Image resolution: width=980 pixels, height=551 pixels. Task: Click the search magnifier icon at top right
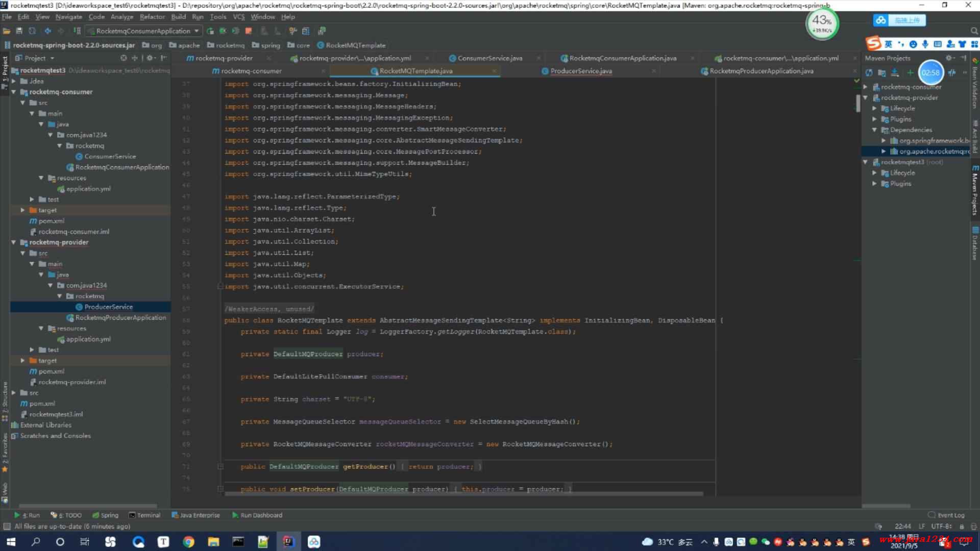coord(974,31)
